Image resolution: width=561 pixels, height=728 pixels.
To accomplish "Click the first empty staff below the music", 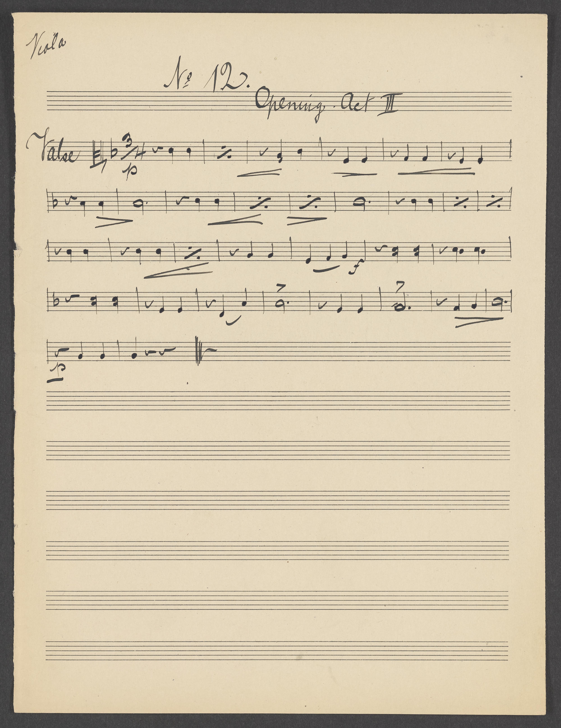I will [x=278, y=400].
